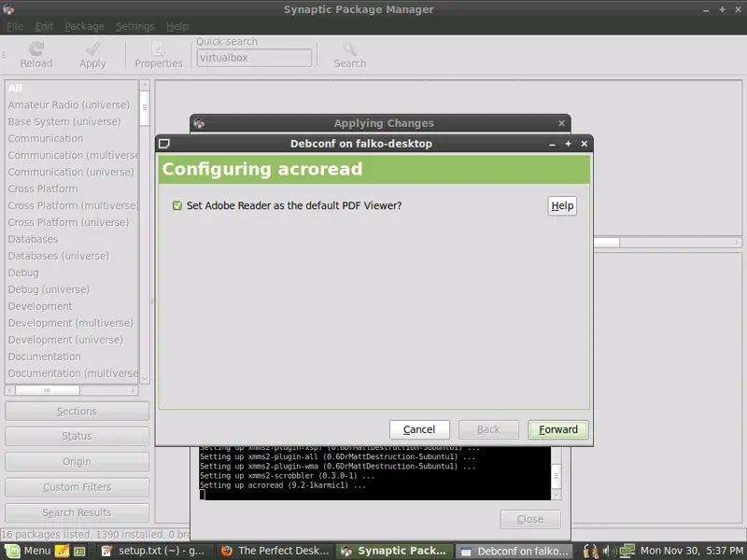
Task: Click the Origin filter button
Action: tap(77, 461)
